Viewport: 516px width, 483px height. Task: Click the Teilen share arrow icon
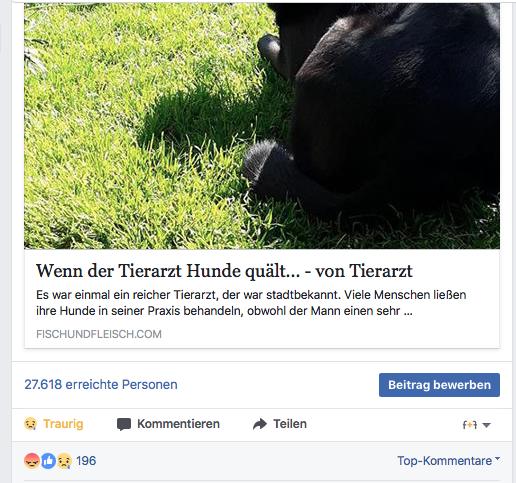coord(260,424)
